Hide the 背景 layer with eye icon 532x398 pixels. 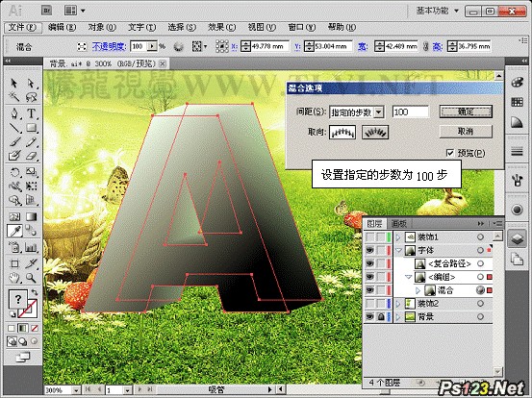pos(369,317)
